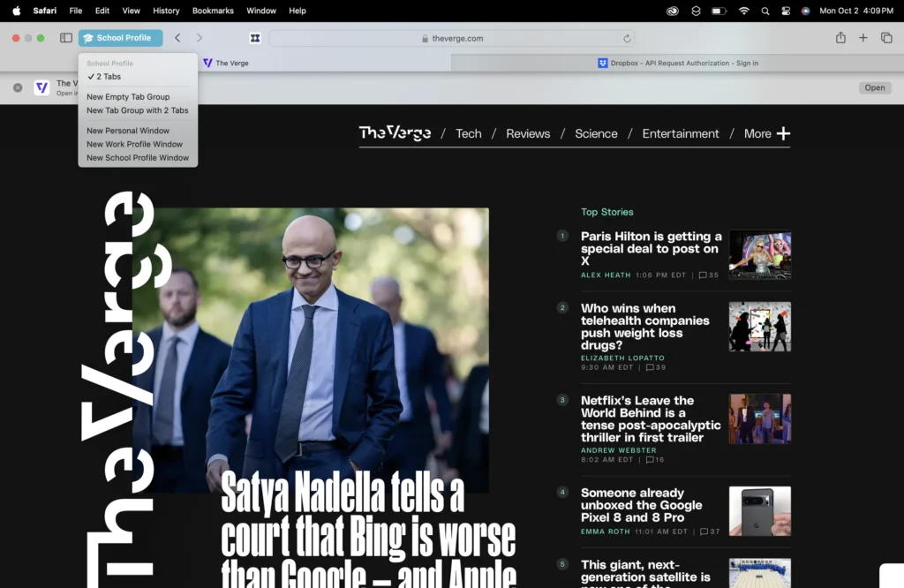Viewport: 904px width, 588px height.
Task: Open Dropbox menu bar icon
Action: pyautogui.click(x=696, y=11)
